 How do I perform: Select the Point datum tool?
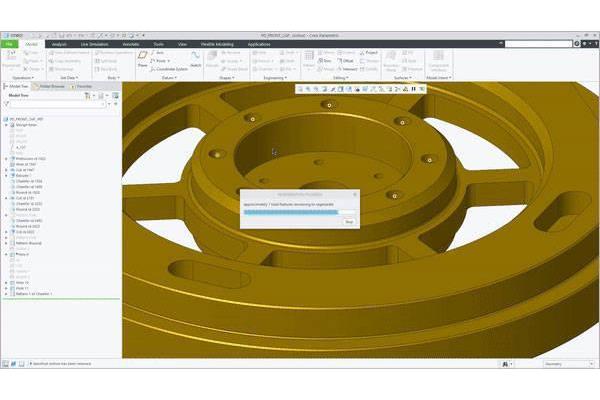(x=160, y=61)
